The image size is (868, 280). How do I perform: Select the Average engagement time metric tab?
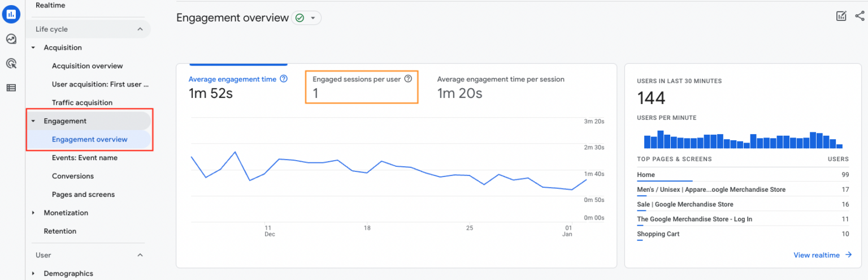click(232, 80)
